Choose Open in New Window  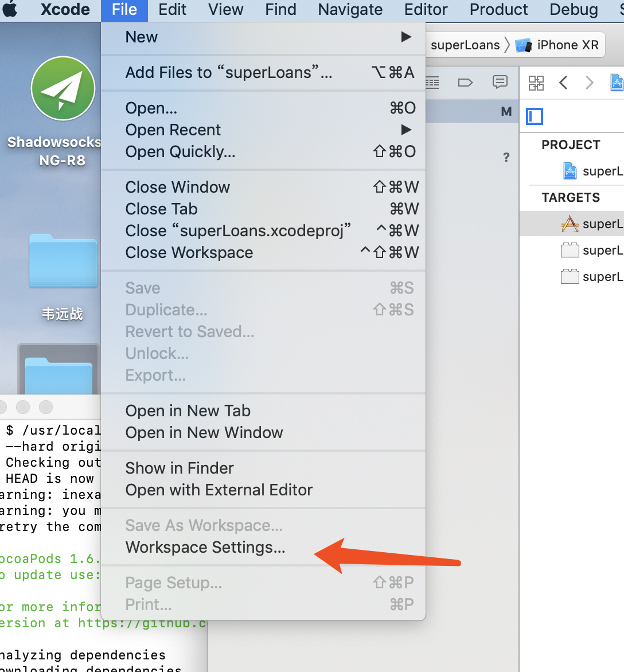click(263, 433)
